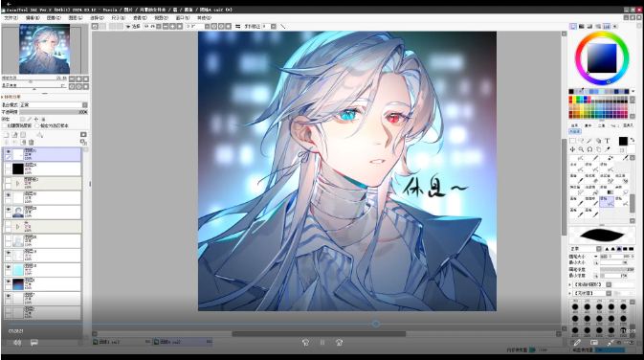644x360 pixels.
Task: Switch to the second document tab at bottom
Action: pyautogui.click(x=183, y=342)
